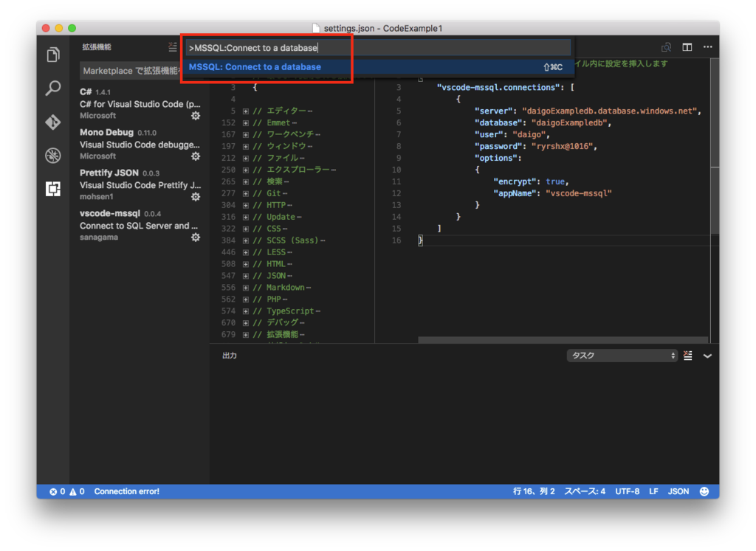Viewport: 756px width, 551px height.
Task: Expand the TypeScript settings section
Action: [x=246, y=311]
